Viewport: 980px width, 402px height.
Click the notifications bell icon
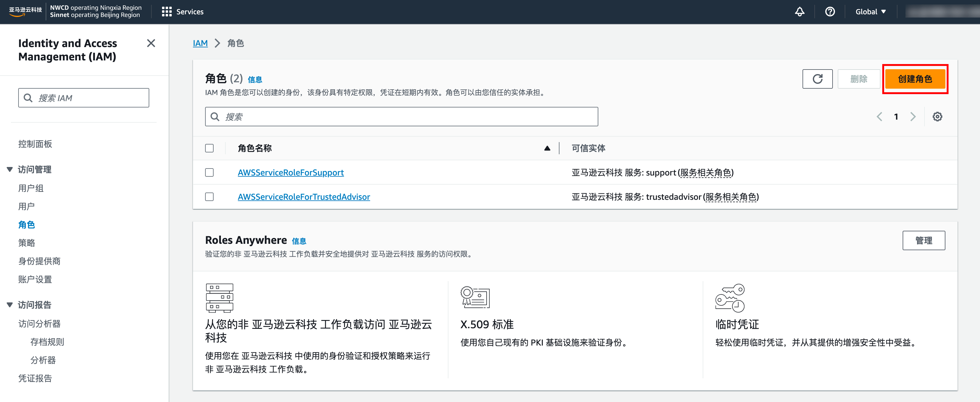click(800, 12)
